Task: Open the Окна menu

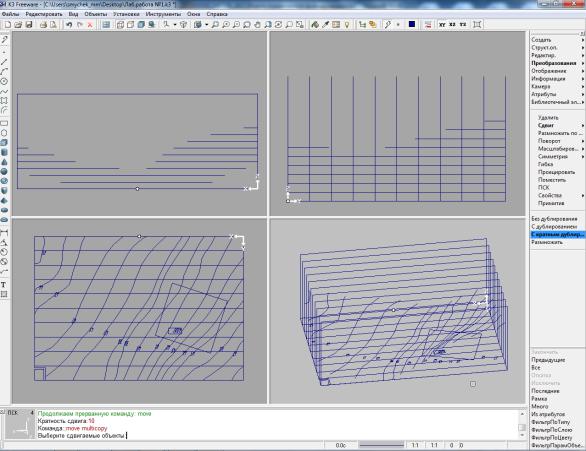Action: [194, 14]
